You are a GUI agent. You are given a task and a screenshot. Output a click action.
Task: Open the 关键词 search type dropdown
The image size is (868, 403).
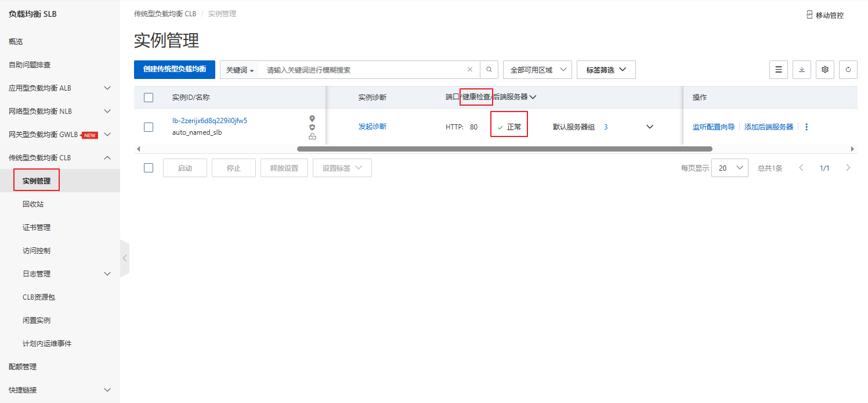[240, 70]
